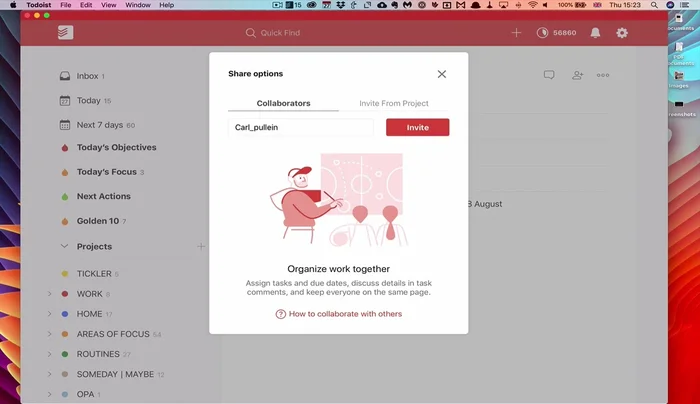Open karma score 56860 indicator

(556, 33)
